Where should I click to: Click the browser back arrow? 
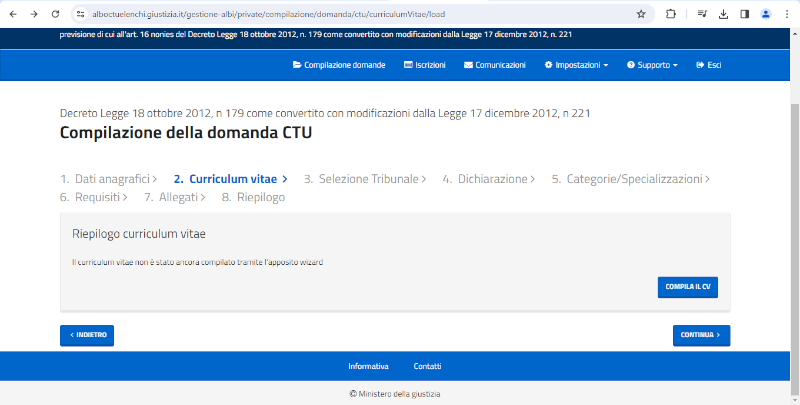[x=13, y=14]
